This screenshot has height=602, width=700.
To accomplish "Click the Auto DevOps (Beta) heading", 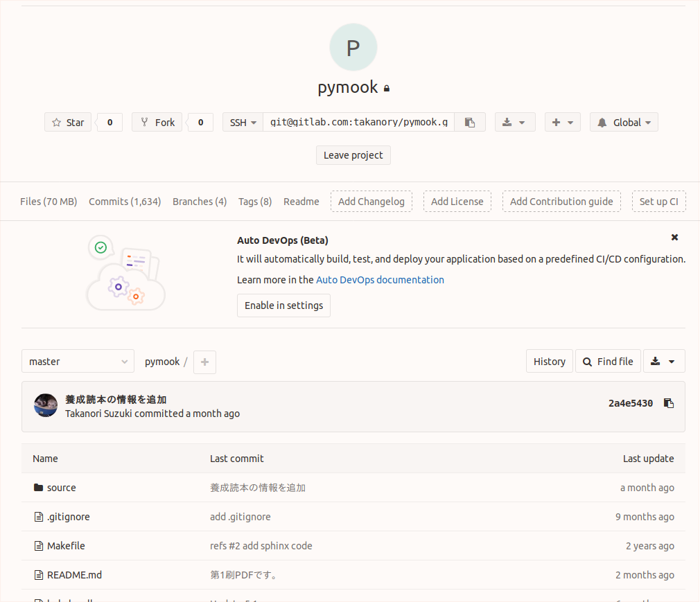I will [283, 240].
